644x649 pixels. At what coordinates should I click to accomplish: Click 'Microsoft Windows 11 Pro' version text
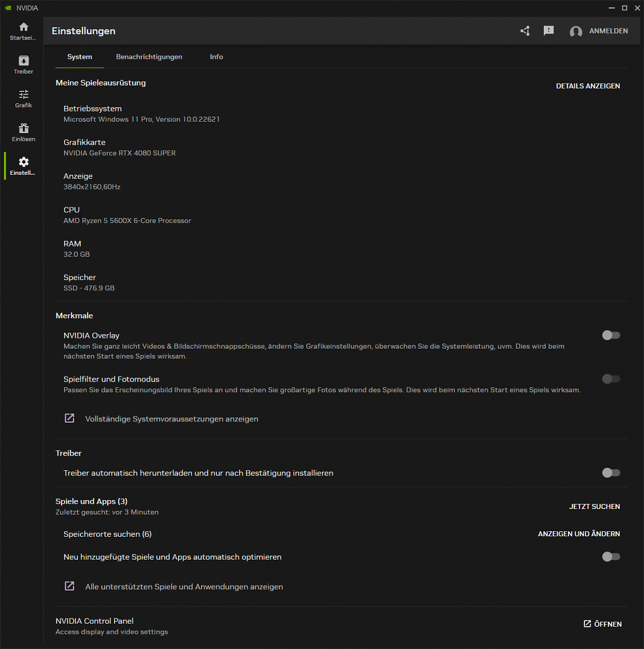click(141, 119)
